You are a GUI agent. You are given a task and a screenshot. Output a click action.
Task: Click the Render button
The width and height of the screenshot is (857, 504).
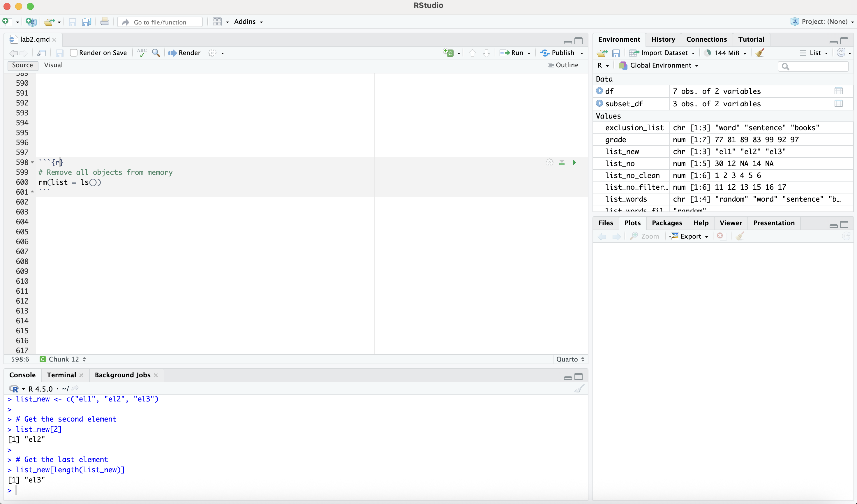coord(185,53)
